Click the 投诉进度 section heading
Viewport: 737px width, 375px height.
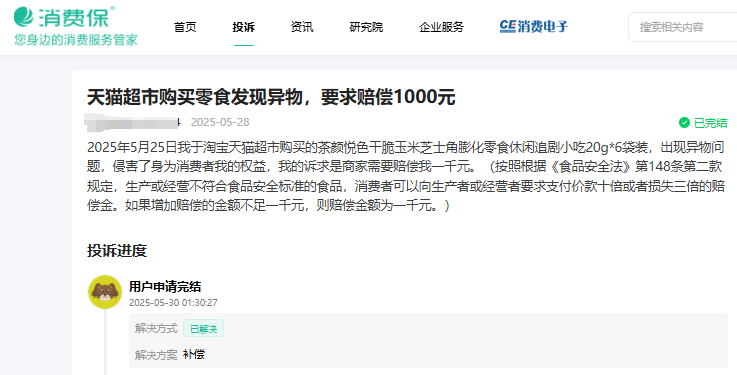(x=117, y=250)
